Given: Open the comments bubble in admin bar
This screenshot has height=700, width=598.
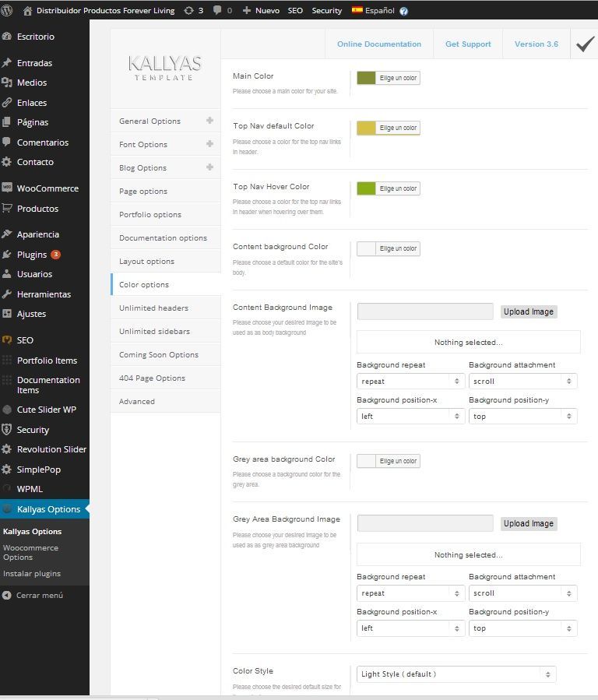Looking at the screenshot, I should coord(217,10).
